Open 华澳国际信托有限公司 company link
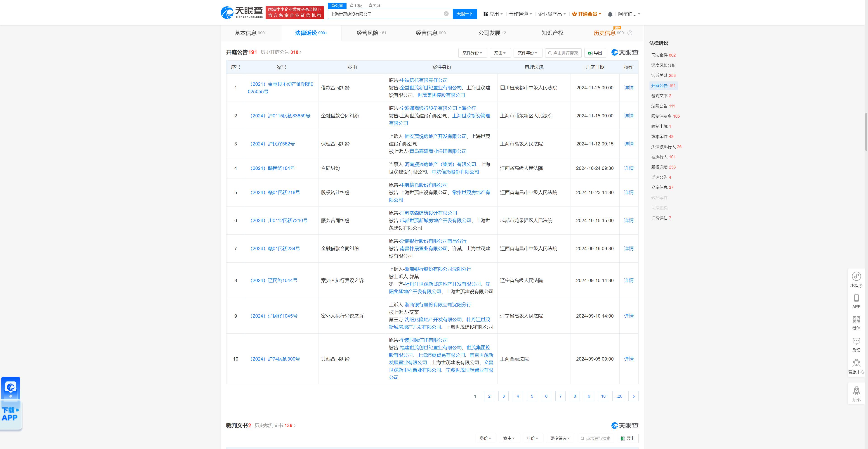This screenshot has width=868, height=449. pos(424,340)
